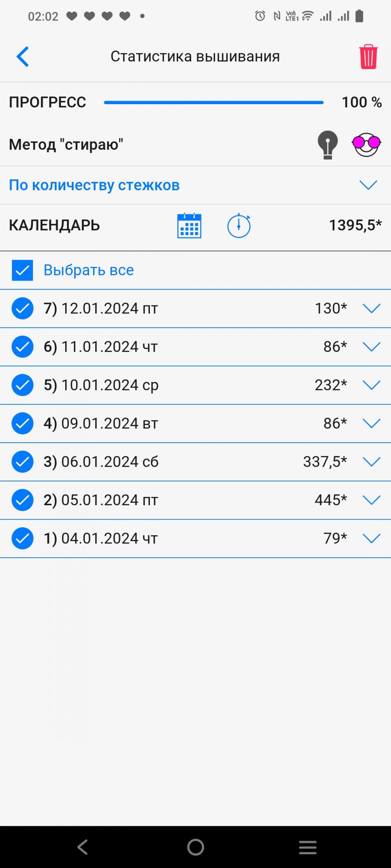Deselect the 12.01.2024 entry checkmark
The image size is (391, 868).
(x=23, y=309)
